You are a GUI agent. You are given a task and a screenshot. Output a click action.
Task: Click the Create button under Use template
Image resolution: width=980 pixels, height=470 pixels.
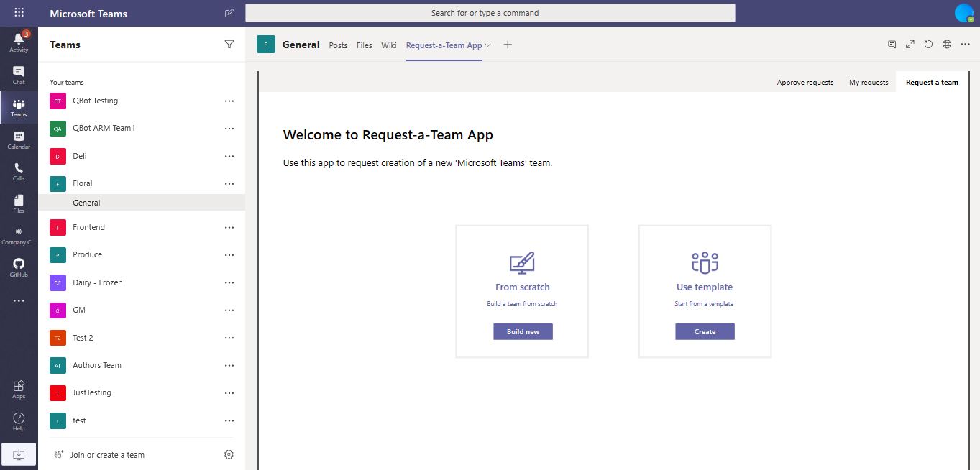705,331
